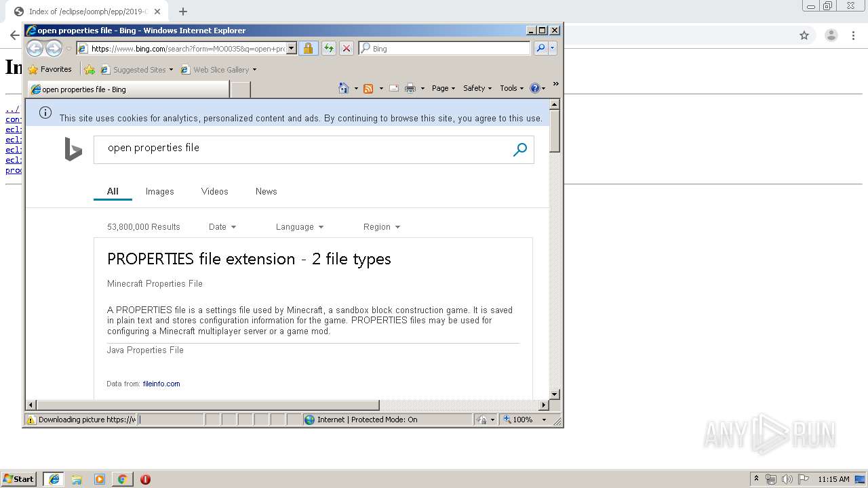Click the green Refresh arrows icon
This screenshot has width=868, height=488.
[x=328, y=48]
